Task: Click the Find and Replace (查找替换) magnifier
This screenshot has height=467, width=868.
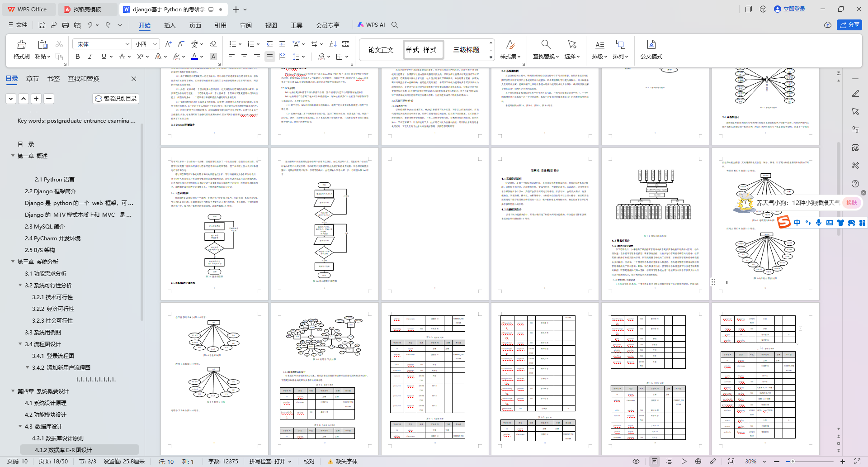Action: tap(546, 44)
